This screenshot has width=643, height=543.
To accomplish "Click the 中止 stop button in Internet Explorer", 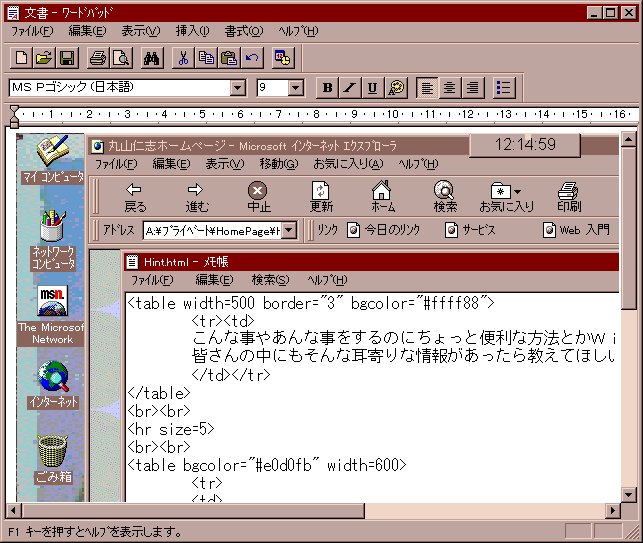I will click(x=258, y=197).
